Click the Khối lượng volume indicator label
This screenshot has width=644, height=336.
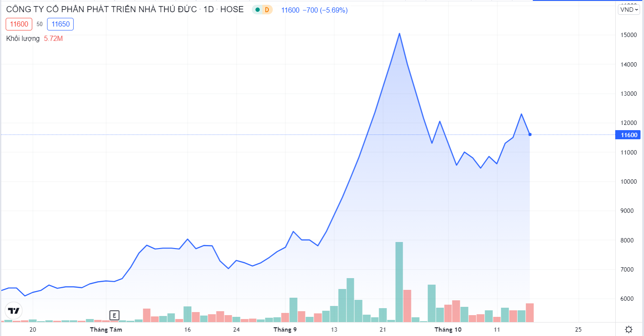[x=23, y=38]
